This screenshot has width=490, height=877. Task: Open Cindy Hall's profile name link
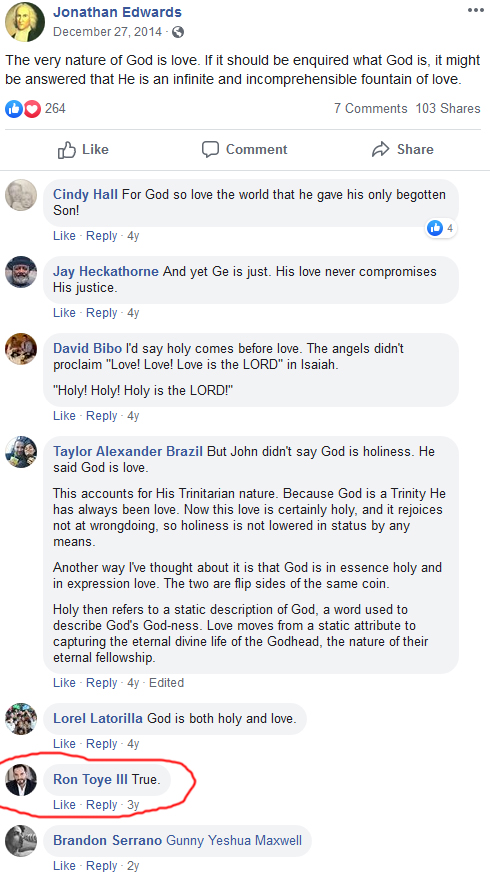click(x=85, y=195)
